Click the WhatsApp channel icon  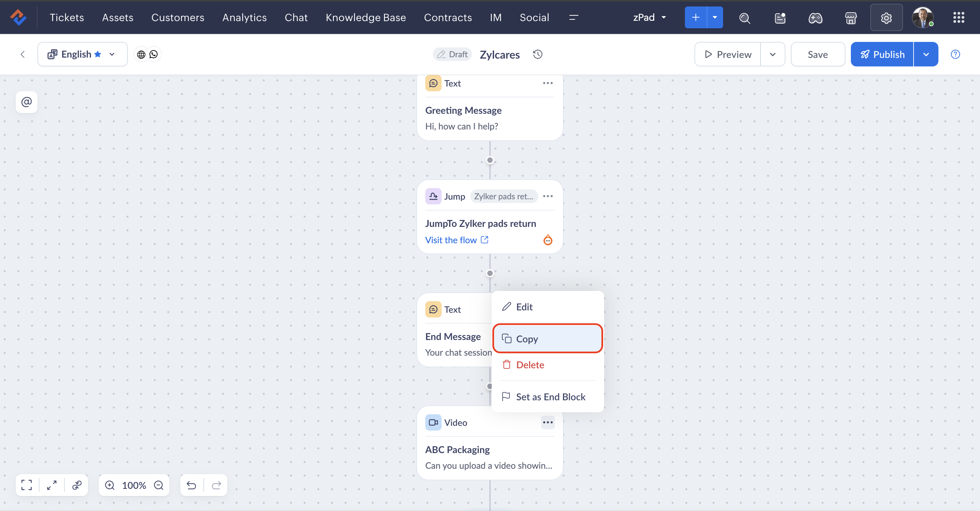[x=154, y=55]
